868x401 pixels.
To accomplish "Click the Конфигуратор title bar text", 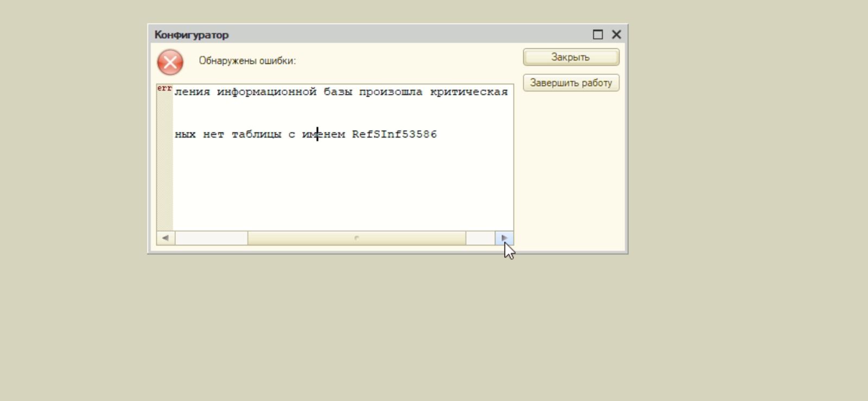I will [192, 35].
